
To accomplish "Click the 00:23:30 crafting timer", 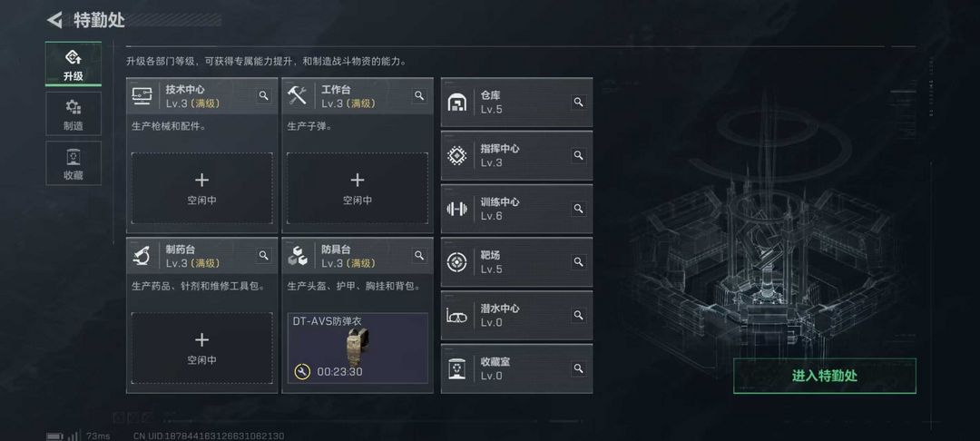I will [x=339, y=372].
